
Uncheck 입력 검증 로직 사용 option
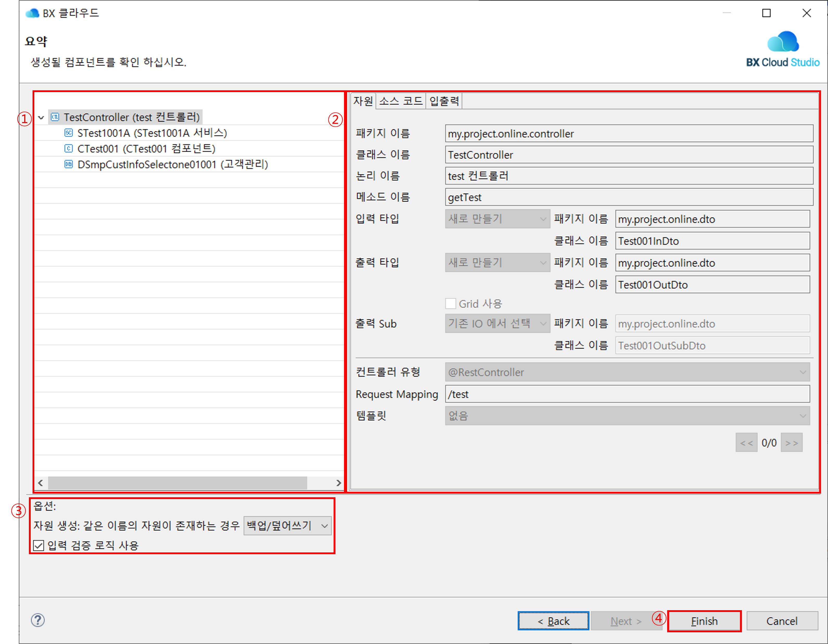point(39,545)
